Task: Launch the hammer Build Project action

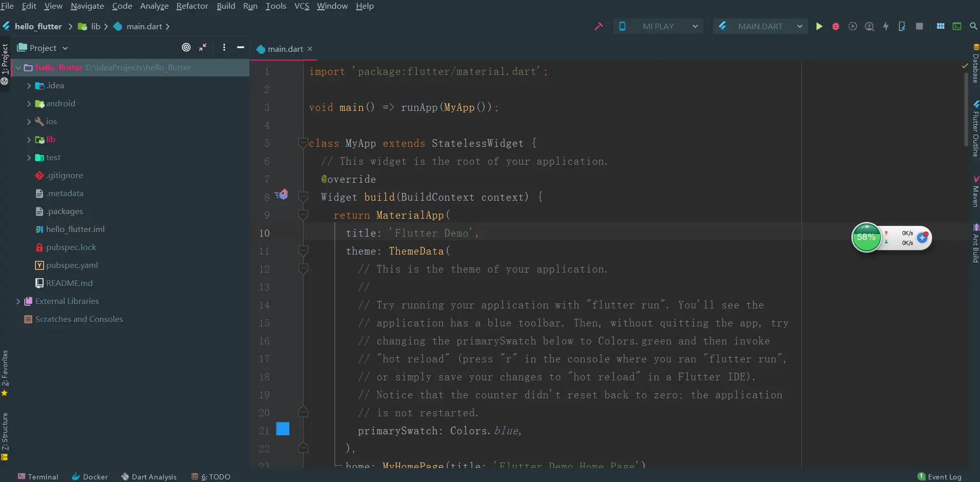Action: click(x=598, y=26)
